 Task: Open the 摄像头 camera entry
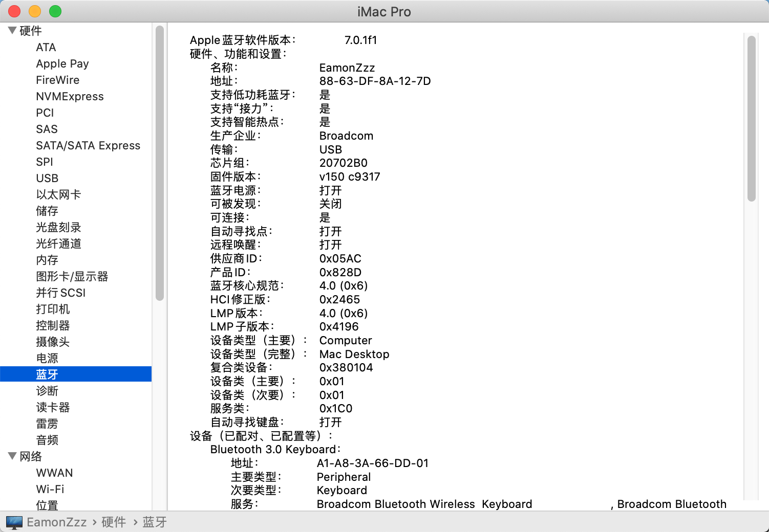53,342
